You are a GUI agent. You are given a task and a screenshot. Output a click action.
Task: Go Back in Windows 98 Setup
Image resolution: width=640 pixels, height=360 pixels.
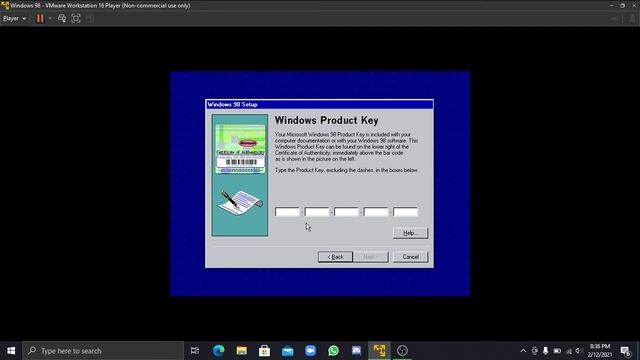coord(335,257)
